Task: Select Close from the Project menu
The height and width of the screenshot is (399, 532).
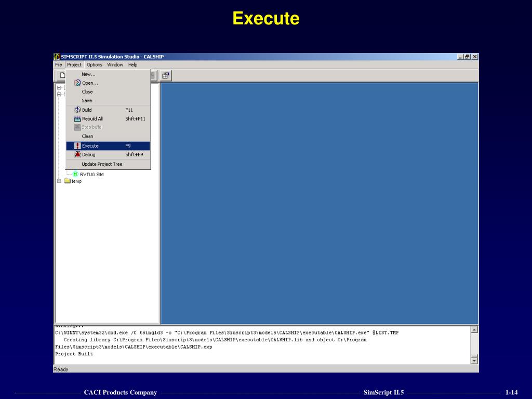Action: pyautogui.click(x=108, y=92)
